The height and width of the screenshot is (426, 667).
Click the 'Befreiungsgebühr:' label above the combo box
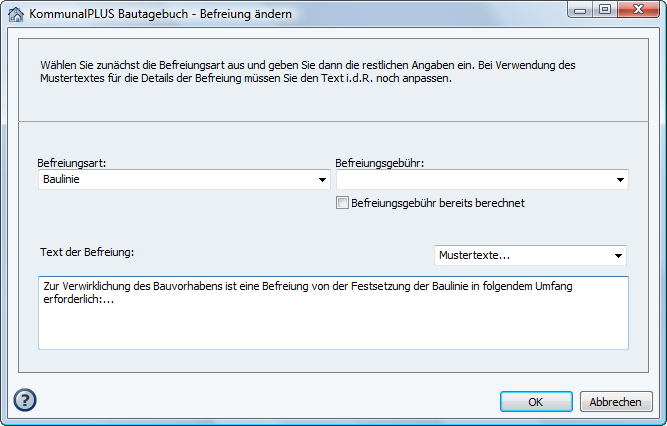(381, 162)
